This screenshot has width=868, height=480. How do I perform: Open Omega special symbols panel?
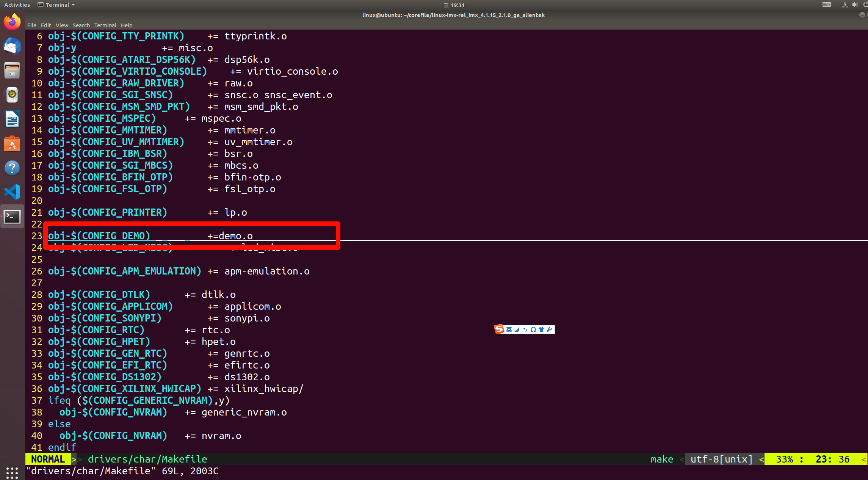coord(533,329)
